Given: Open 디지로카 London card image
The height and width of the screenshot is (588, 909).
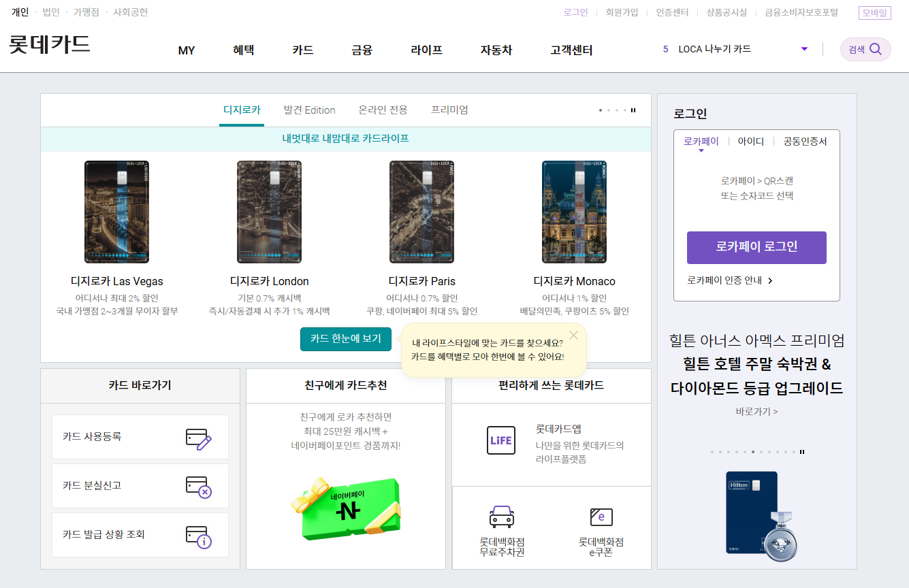Looking at the screenshot, I should coord(269,212).
